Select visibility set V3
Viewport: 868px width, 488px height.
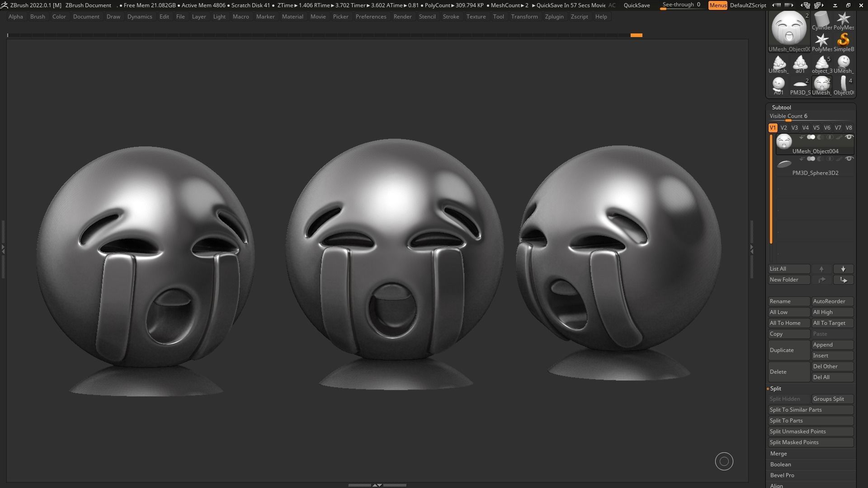794,128
